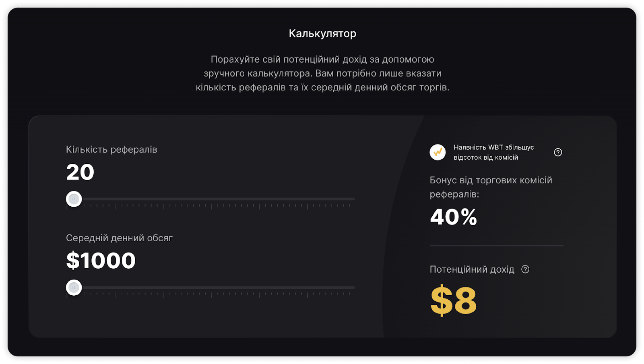
Task: Click the $1000 daily volume value
Action: tap(101, 261)
